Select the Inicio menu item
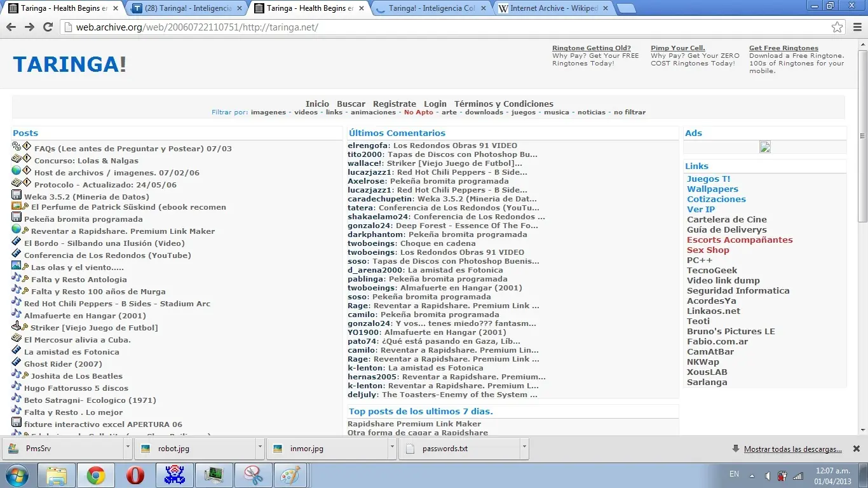Screen dimensions: 868x488 point(317,104)
